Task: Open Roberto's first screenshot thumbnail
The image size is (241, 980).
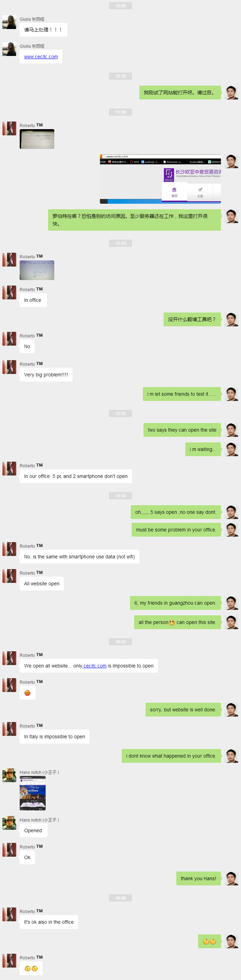Action: [x=37, y=139]
